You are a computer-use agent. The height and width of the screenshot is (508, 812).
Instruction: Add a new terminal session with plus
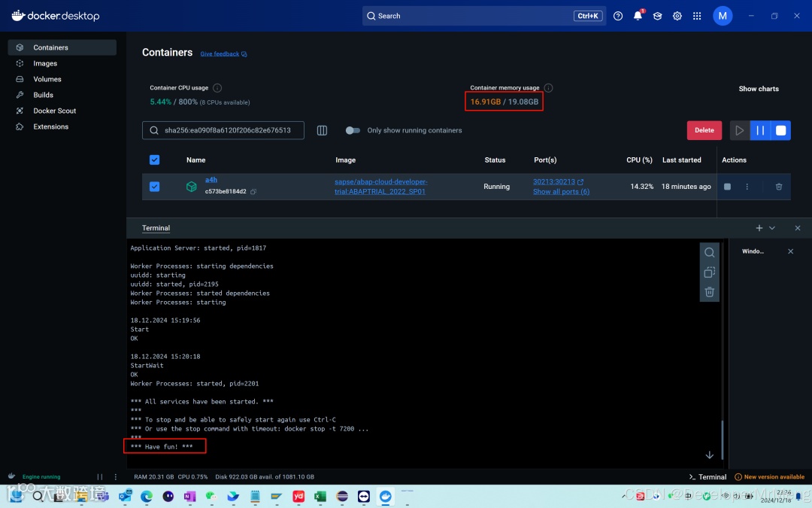point(759,228)
